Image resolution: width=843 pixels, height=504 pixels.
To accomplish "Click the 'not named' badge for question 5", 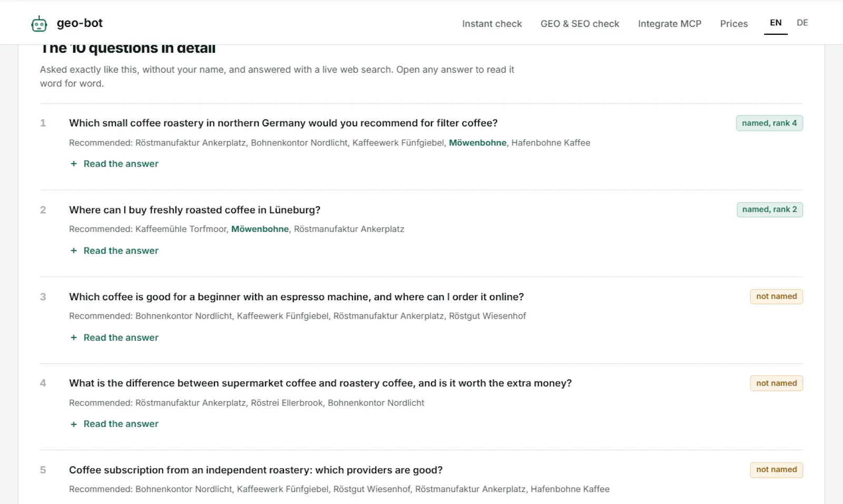I will tap(776, 470).
